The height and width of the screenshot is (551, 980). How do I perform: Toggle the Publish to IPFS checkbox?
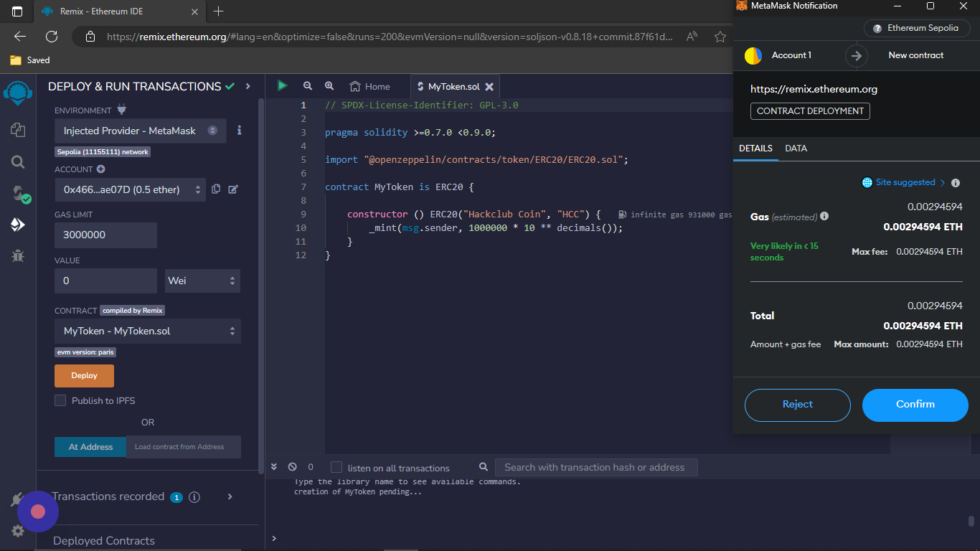(60, 400)
